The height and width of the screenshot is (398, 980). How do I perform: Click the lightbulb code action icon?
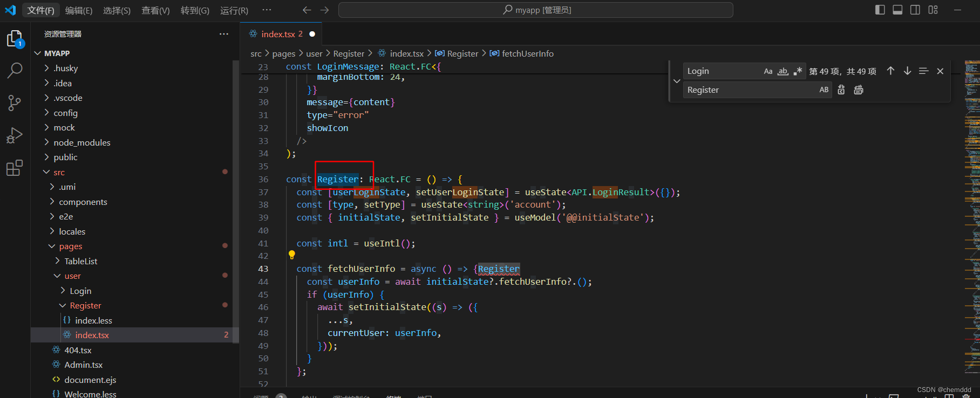click(x=292, y=255)
